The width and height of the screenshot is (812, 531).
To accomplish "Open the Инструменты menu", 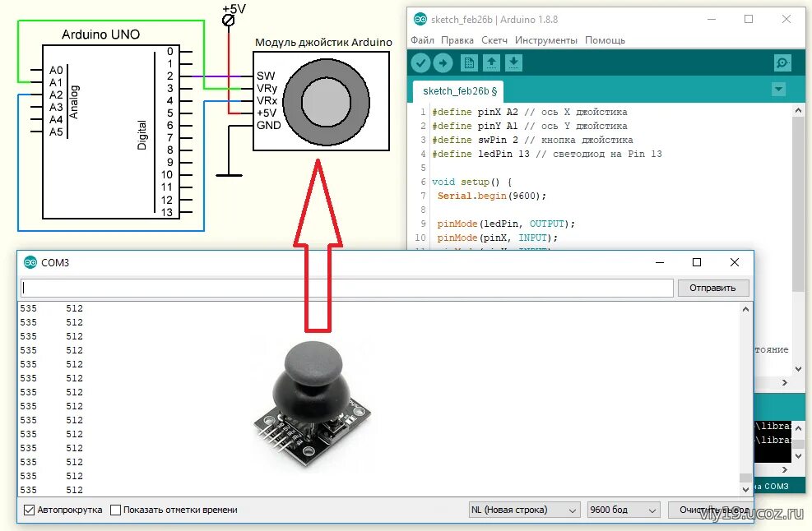I will 545,40.
